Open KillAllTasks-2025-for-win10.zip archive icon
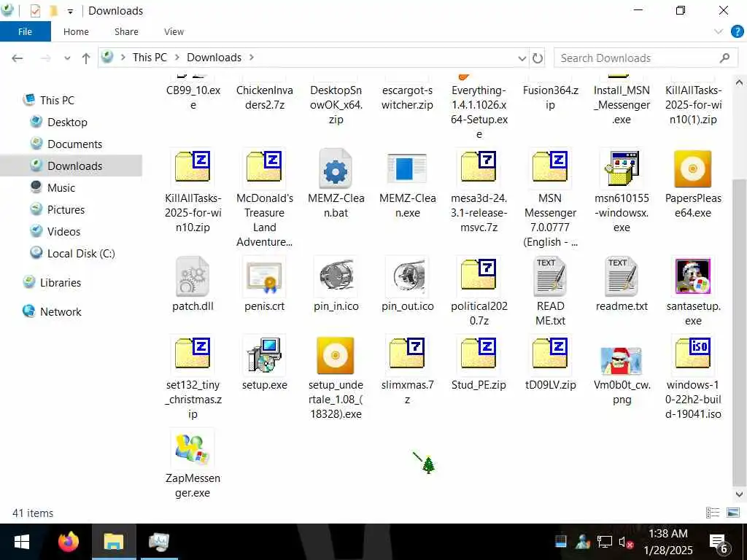The width and height of the screenshot is (747, 560). [193, 167]
